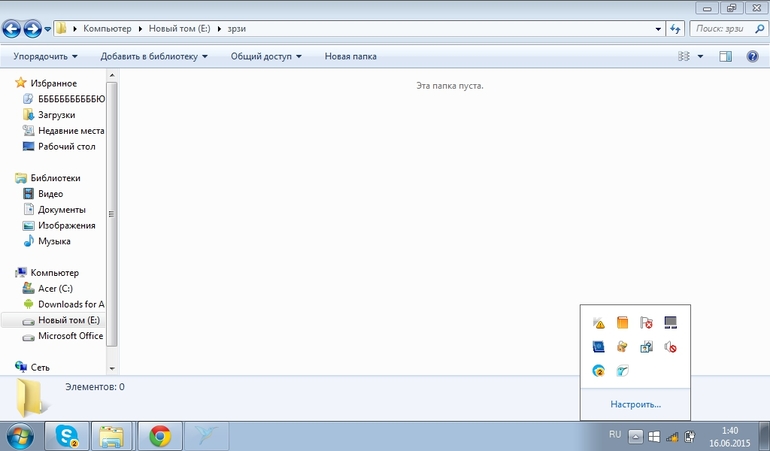
Task: Open Google Chrome from the taskbar
Action: coord(160,436)
